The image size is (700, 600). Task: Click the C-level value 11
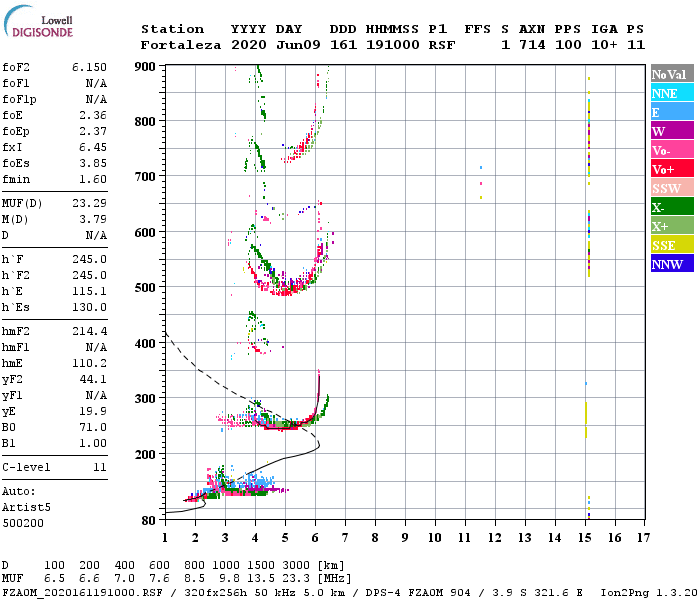point(100,467)
